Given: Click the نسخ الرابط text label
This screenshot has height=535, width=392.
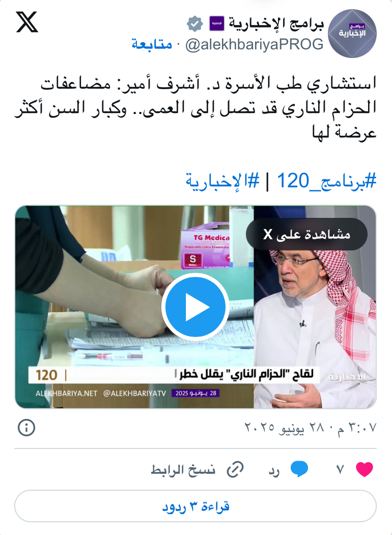Looking at the screenshot, I should click(x=183, y=470).
